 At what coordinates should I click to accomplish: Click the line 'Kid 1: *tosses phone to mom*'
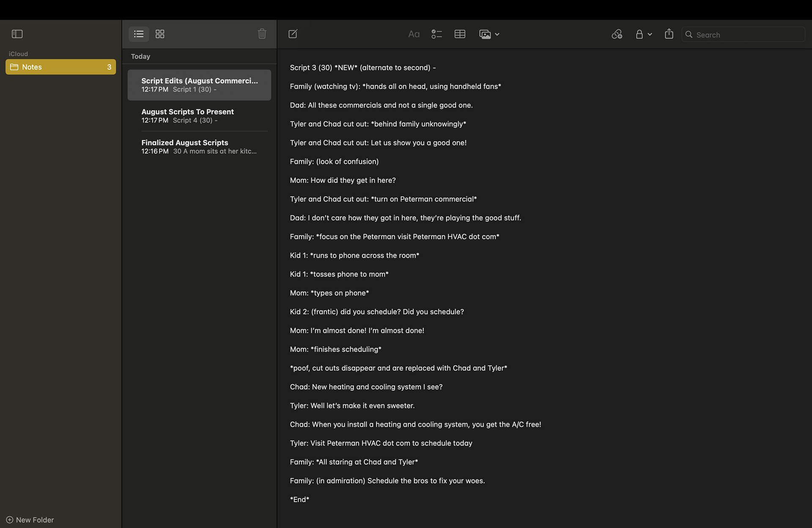(x=339, y=274)
